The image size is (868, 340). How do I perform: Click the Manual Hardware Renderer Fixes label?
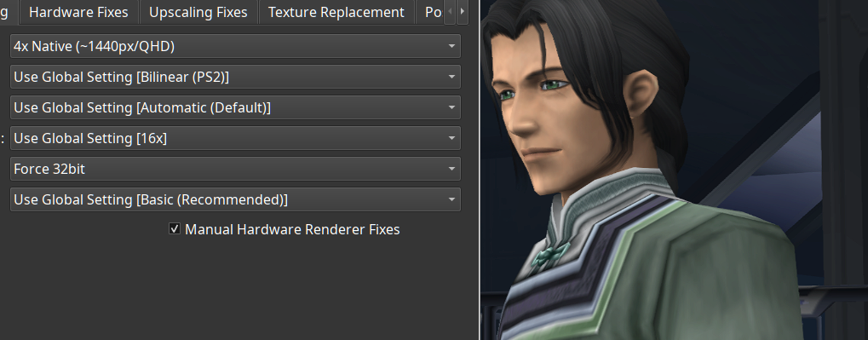[x=292, y=229]
